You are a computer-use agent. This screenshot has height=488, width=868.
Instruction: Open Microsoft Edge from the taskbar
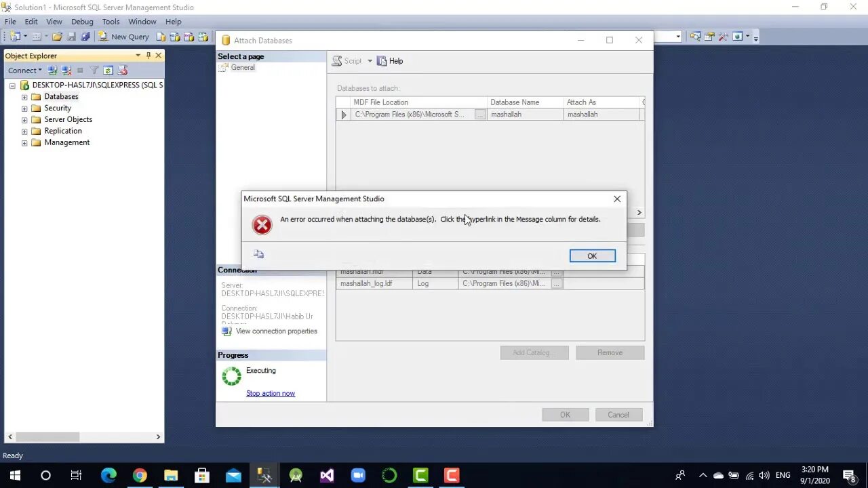tap(108, 475)
